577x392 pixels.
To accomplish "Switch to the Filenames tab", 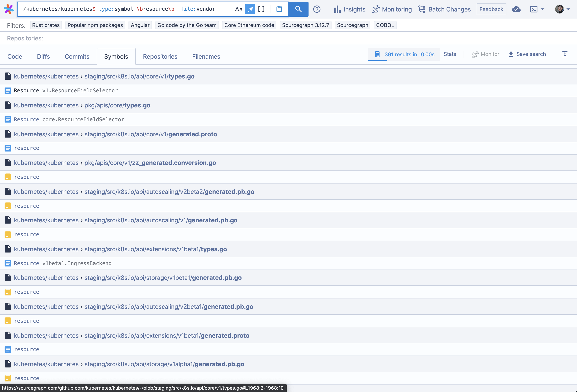I will pyautogui.click(x=206, y=56).
